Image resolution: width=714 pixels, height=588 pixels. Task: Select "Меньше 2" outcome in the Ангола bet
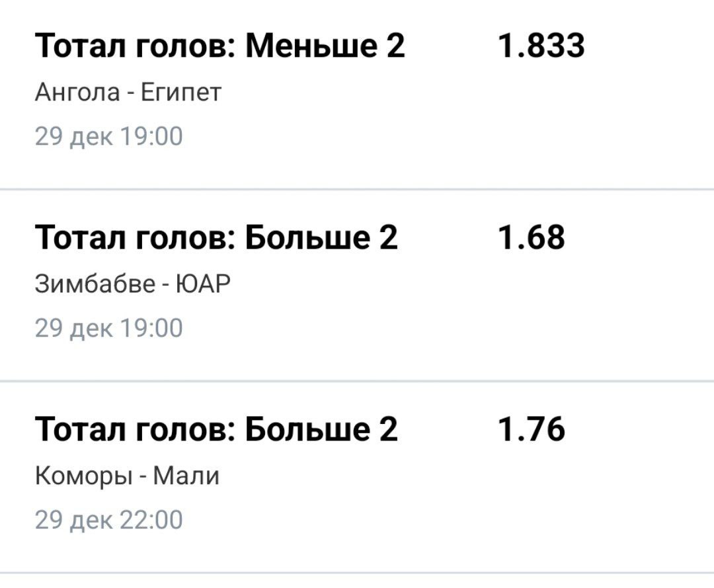pyautogui.click(x=325, y=46)
